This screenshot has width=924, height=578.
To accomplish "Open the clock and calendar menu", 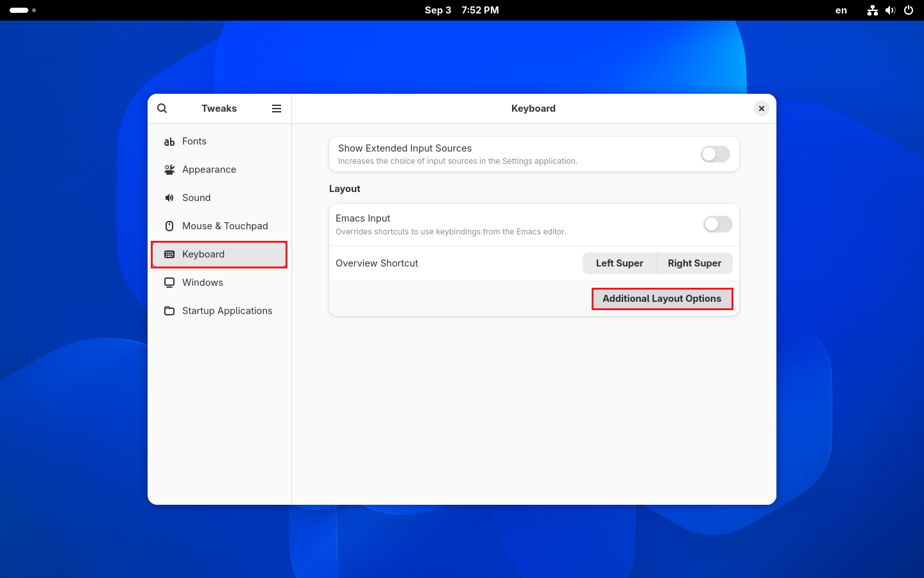I will tap(462, 10).
